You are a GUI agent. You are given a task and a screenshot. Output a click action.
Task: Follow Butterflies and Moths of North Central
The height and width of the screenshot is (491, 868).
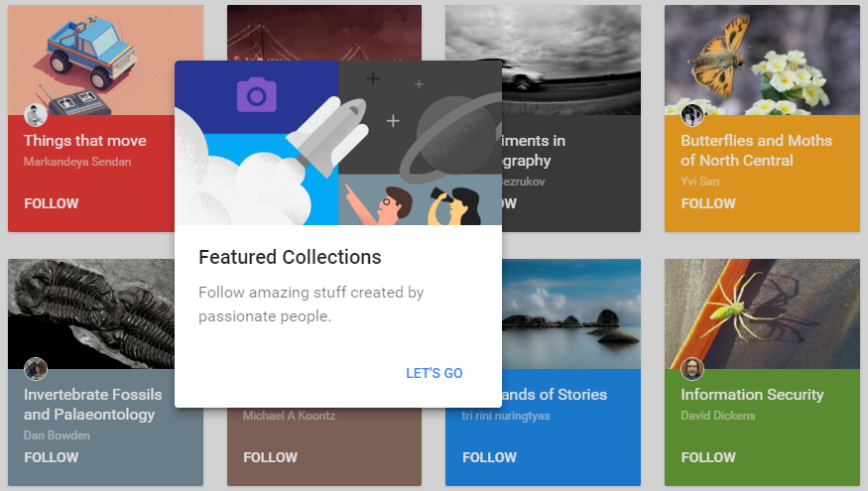click(x=707, y=203)
